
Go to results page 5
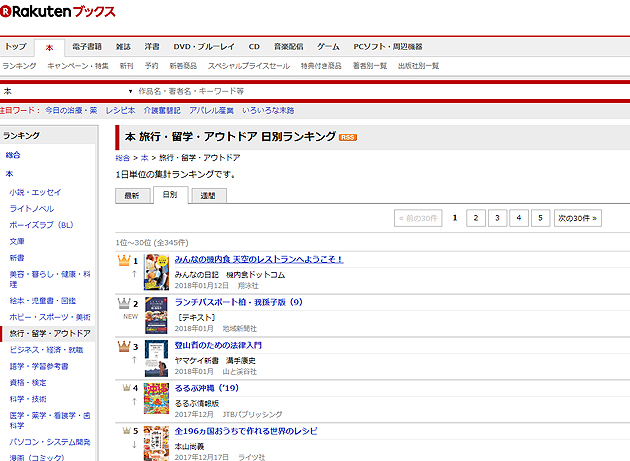[540, 218]
